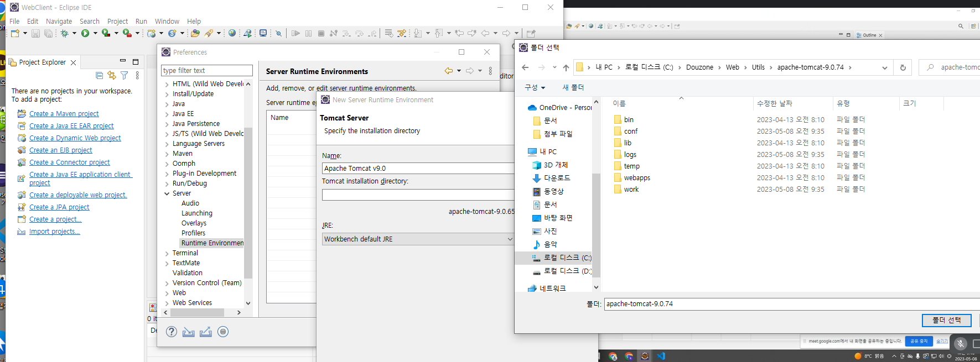The image size is (980, 362).
Task: Click the Oomph preference recorder icon
Action: [x=223, y=332]
